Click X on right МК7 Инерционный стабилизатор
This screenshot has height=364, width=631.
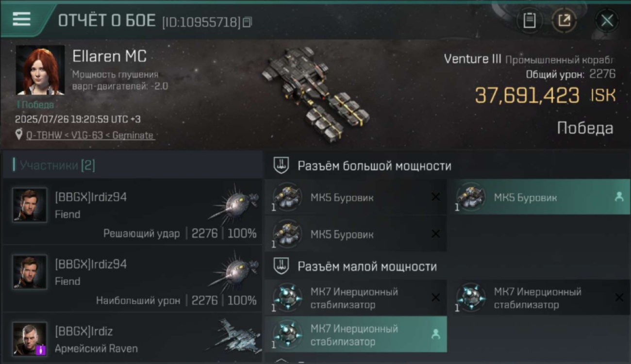tap(619, 298)
